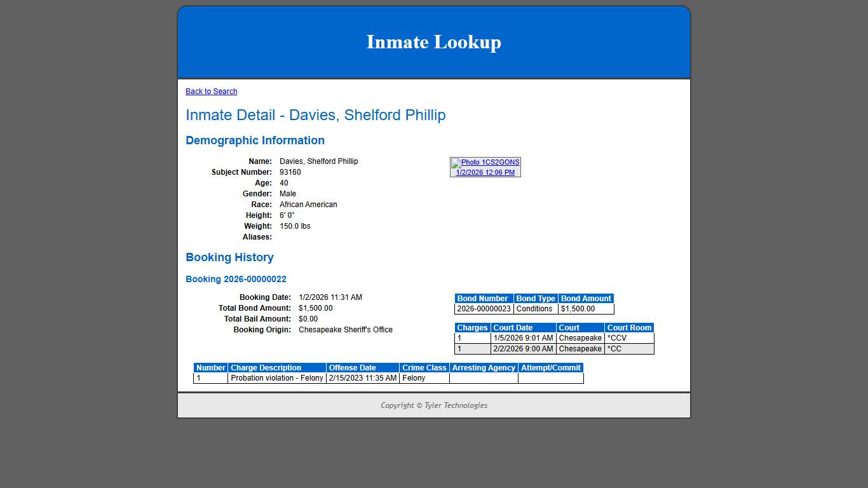868x488 pixels.
Task: Select the Bond Type column header
Action: pos(536,298)
